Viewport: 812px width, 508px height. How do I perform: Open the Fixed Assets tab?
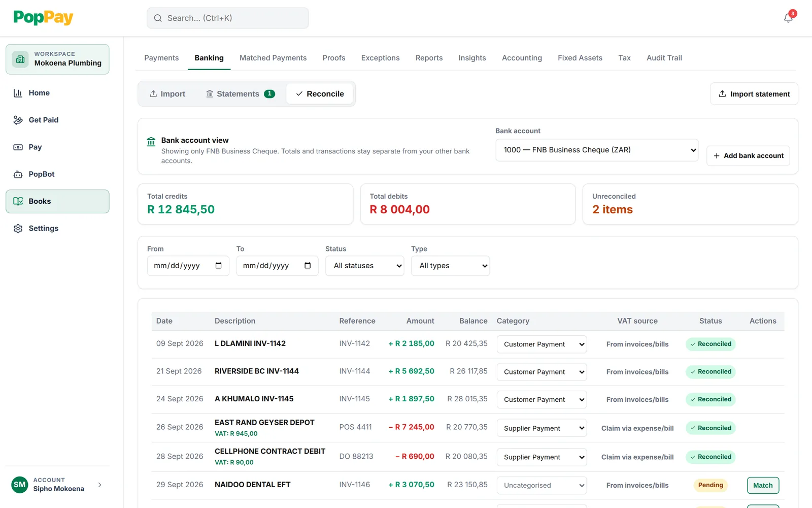click(580, 58)
